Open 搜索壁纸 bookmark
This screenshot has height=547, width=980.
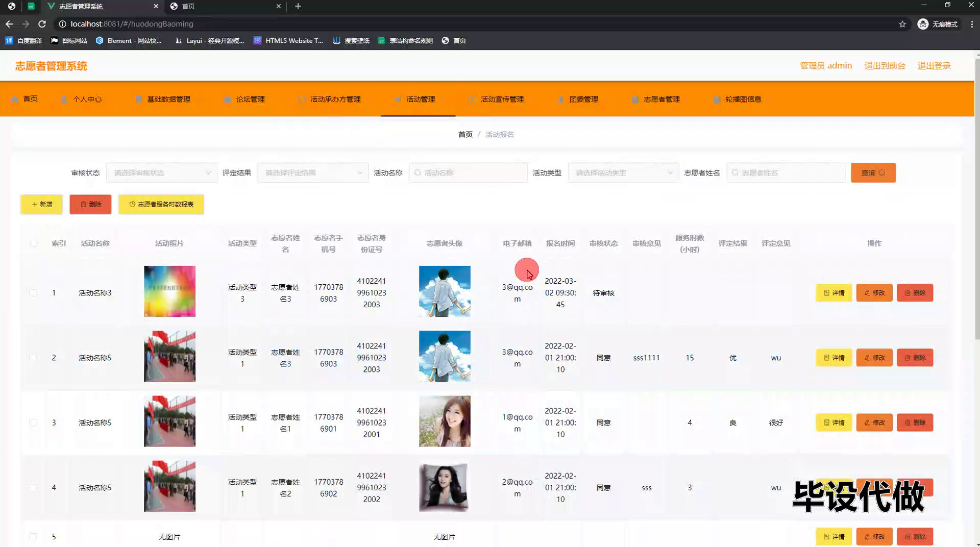pos(351,40)
